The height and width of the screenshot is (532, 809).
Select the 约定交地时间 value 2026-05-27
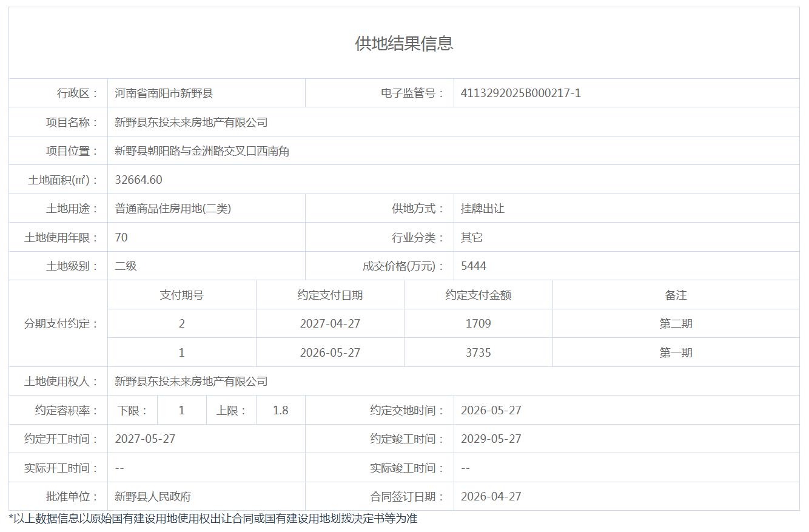click(x=491, y=411)
